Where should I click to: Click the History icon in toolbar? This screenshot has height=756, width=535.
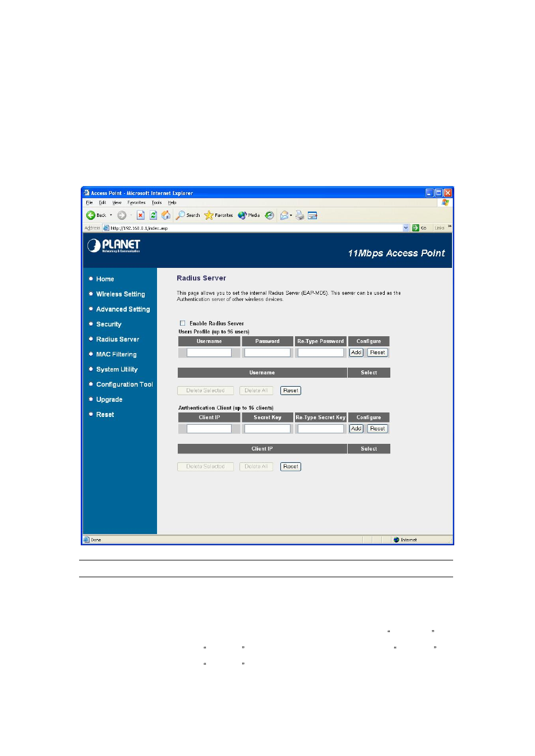tap(269, 215)
